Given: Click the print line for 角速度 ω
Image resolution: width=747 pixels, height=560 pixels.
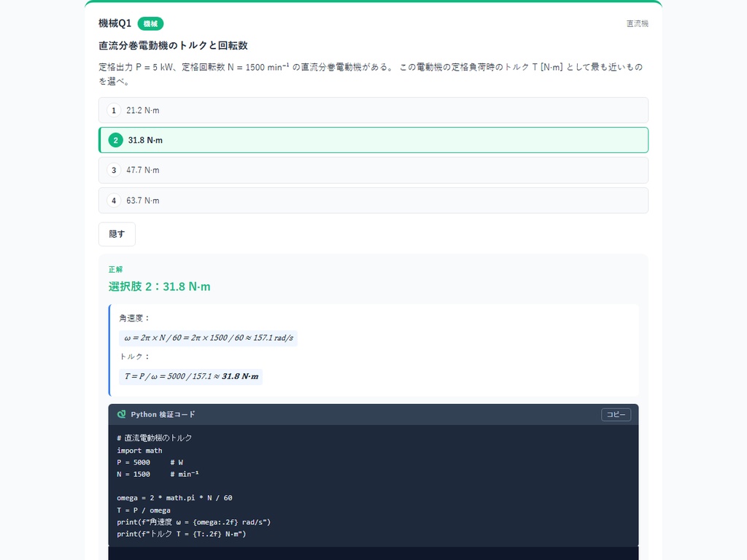Looking at the screenshot, I should click(193, 522).
